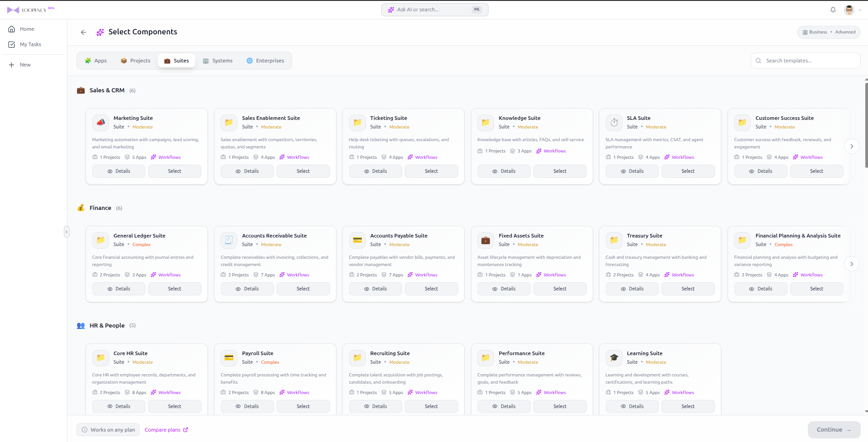Click the notification bell icon
The image size is (868, 442).
(x=833, y=10)
